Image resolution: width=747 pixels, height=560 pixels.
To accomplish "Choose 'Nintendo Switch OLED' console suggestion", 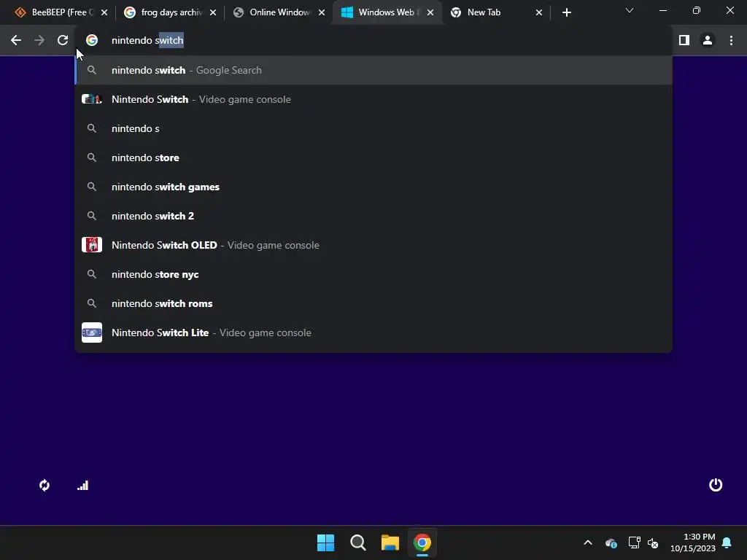I will (373, 245).
